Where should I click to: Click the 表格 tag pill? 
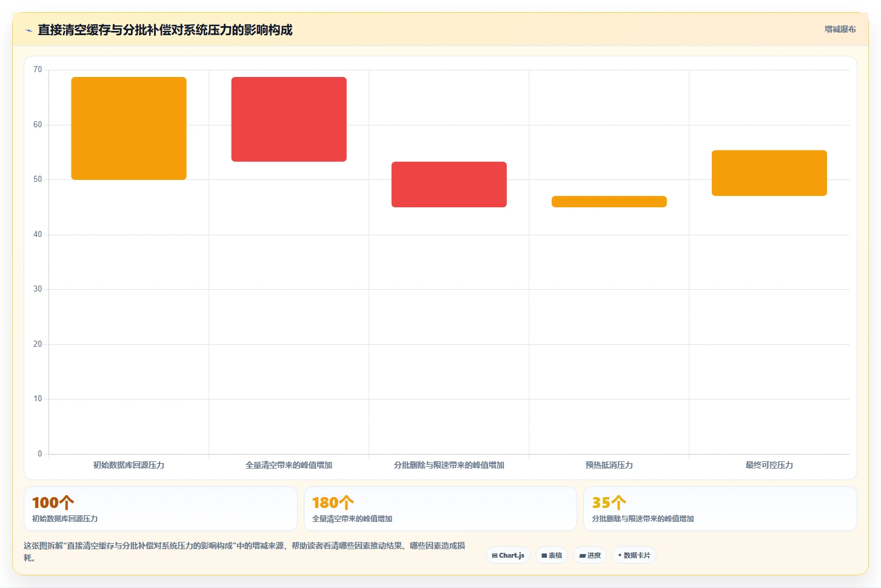click(x=552, y=555)
